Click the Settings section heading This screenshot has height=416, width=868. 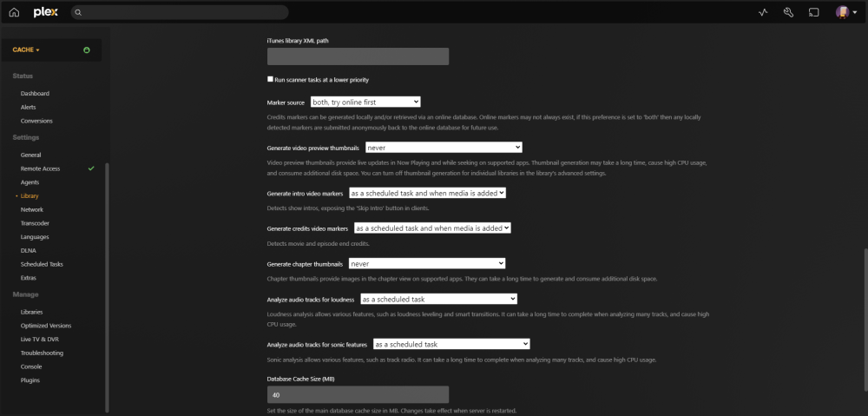point(25,137)
